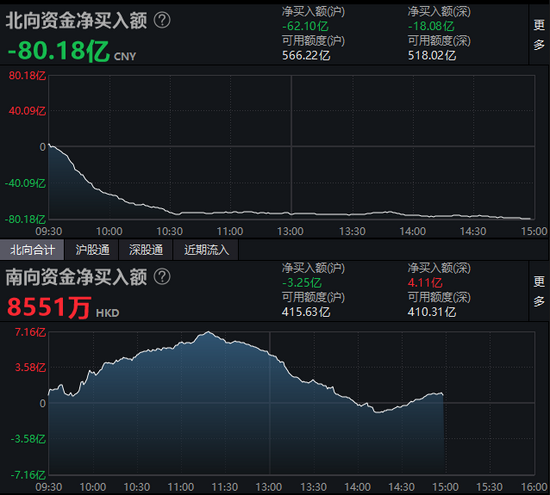Click the 13:00 marker on northbound chart
Image resolution: width=550 pixels, height=495 pixels.
tap(290, 231)
